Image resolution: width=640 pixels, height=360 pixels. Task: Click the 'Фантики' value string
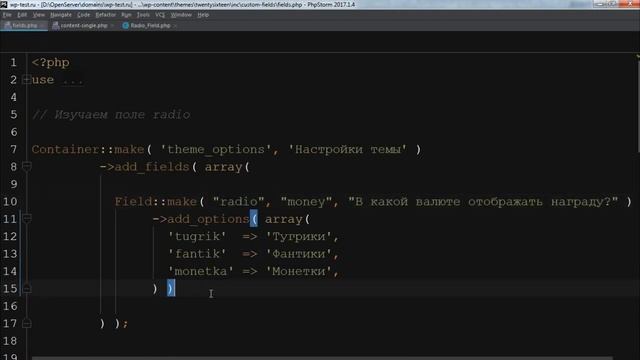click(298, 254)
